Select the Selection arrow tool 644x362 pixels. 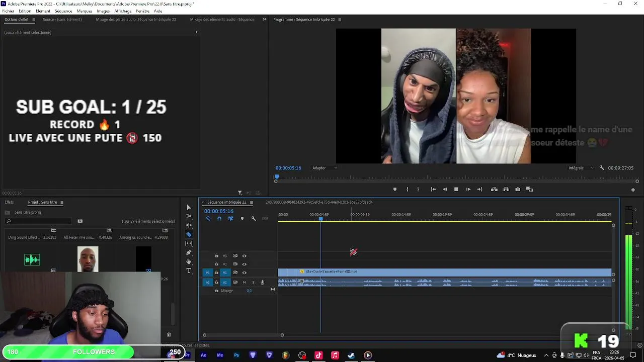(189, 207)
